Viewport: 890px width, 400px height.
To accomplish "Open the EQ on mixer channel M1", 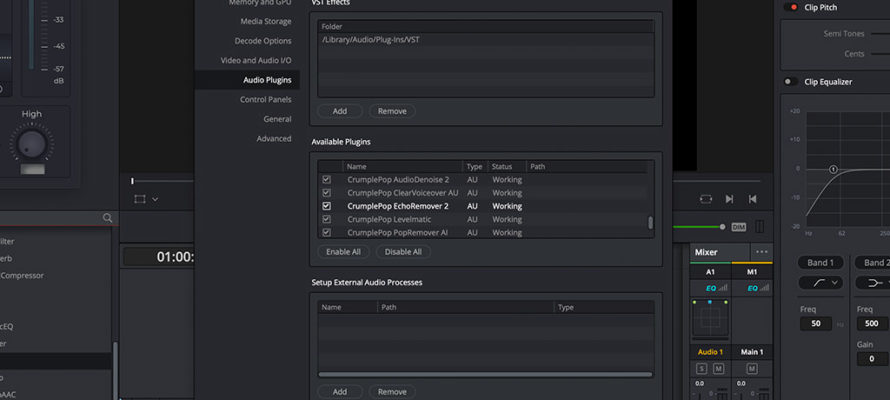I will 752,288.
